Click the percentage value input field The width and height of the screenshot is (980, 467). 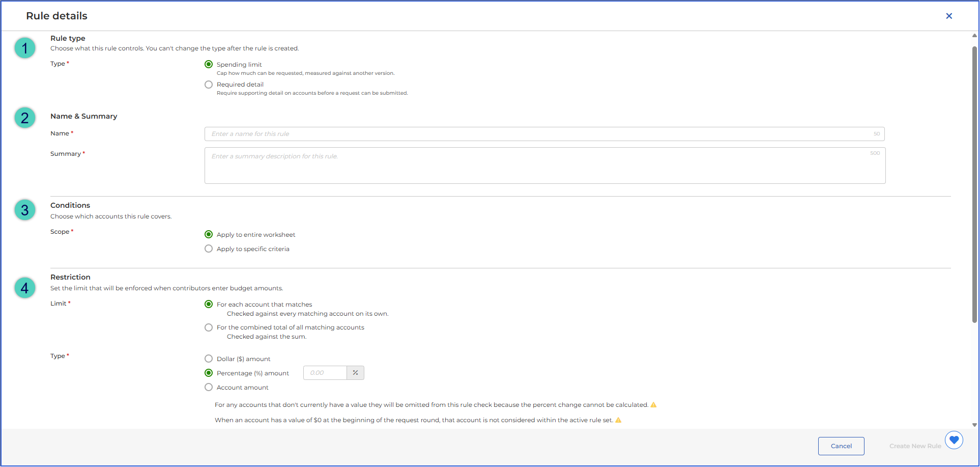click(x=325, y=373)
